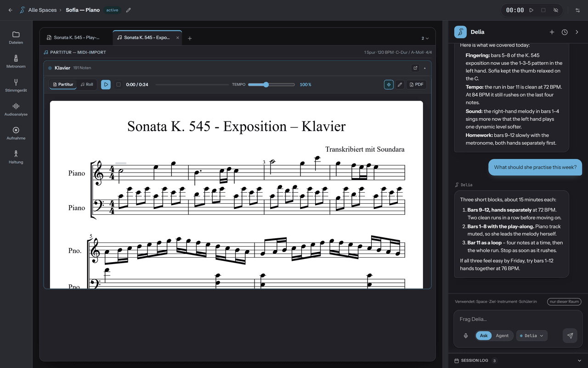Click the Sofia — Piano title

coord(83,10)
